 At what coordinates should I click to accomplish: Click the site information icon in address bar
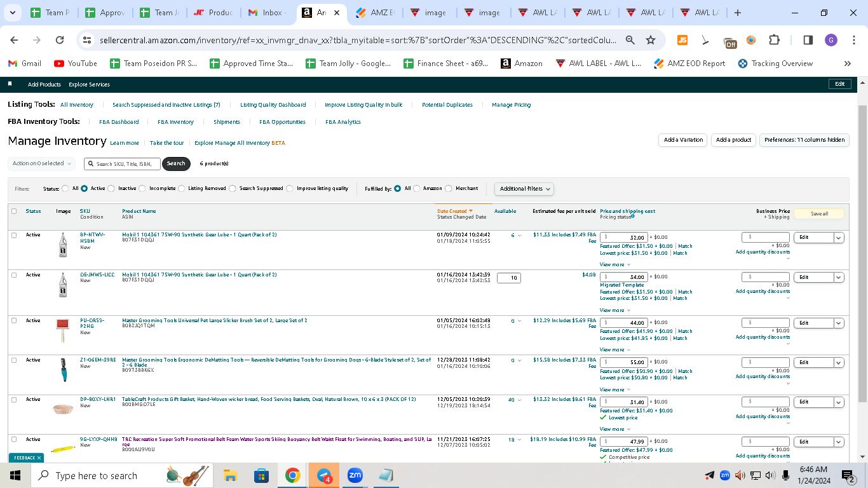(88, 40)
